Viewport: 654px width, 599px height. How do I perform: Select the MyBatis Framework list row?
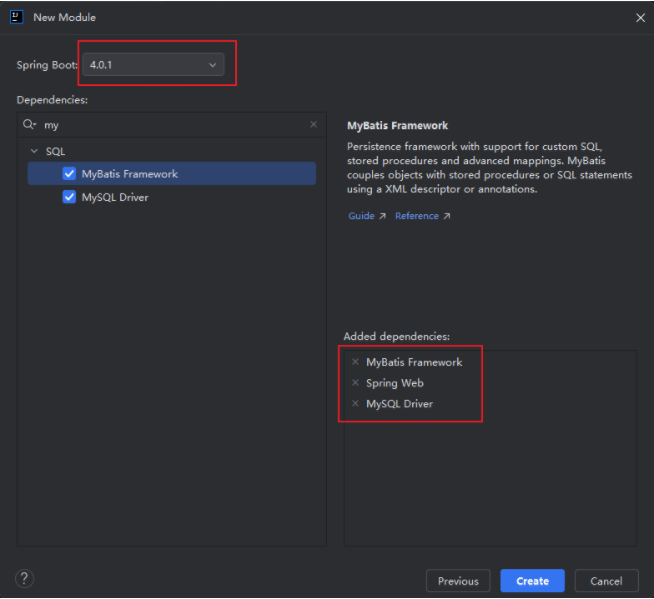[x=172, y=174]
